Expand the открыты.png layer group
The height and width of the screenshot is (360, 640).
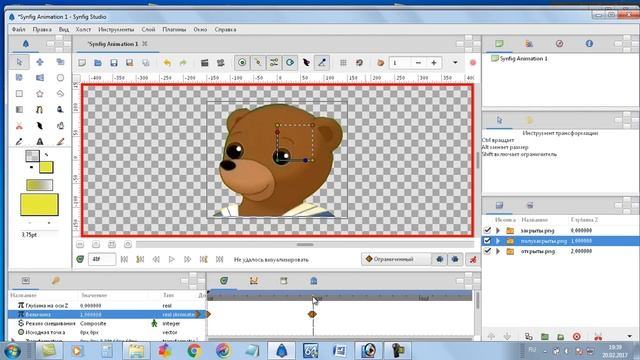(498, 251)
